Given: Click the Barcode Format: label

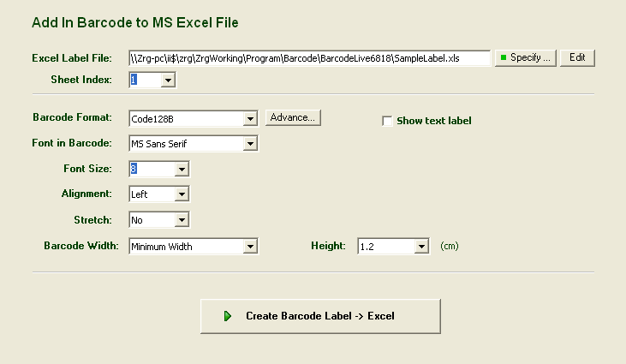Looking at the screenshot, I should (72, 117).
